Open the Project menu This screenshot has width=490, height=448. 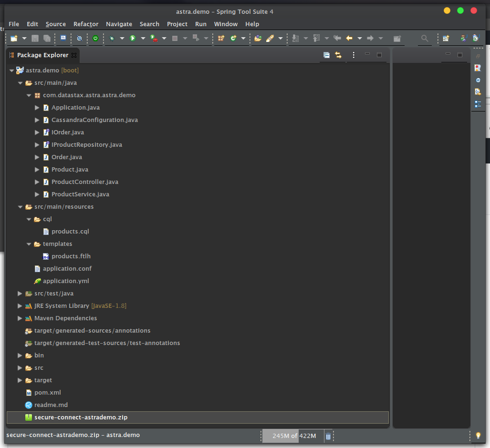click(x=177, y=24)
